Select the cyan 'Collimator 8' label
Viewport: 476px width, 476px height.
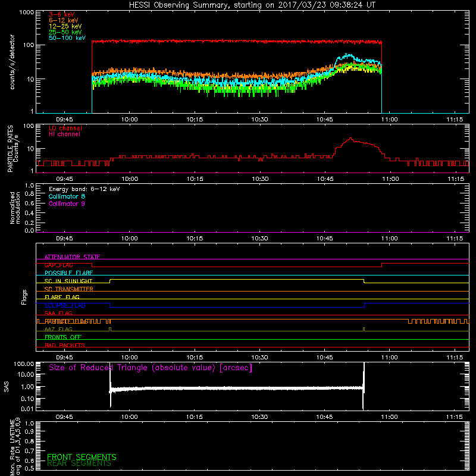coord(67,196)
